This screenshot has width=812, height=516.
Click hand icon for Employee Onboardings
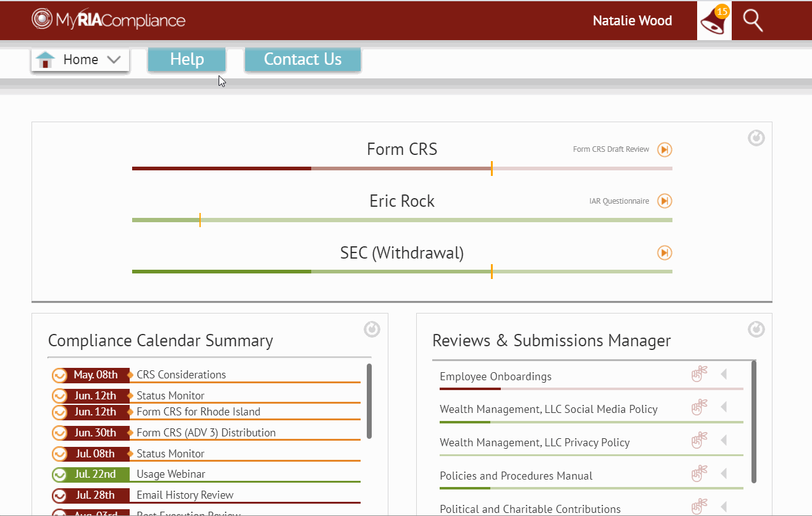[x=698, y=375]
